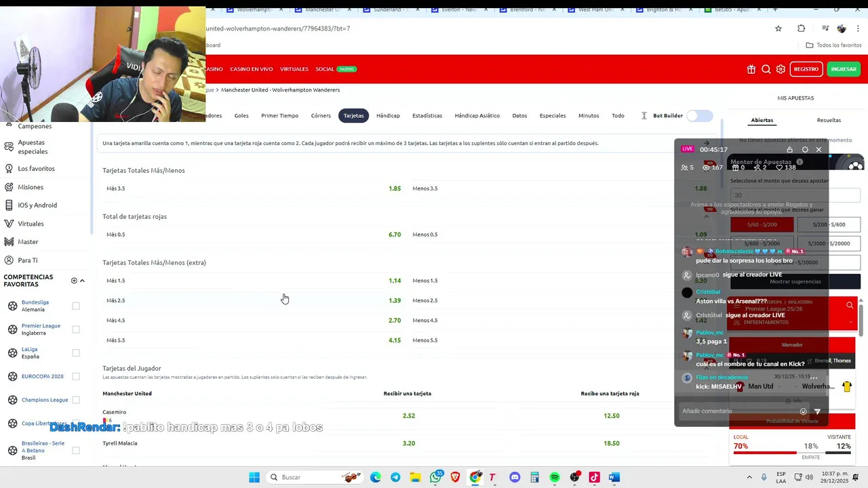Open live overlay settings gear
The width and height of the screenshot is (868, 488).
click(x=805, y=149)
